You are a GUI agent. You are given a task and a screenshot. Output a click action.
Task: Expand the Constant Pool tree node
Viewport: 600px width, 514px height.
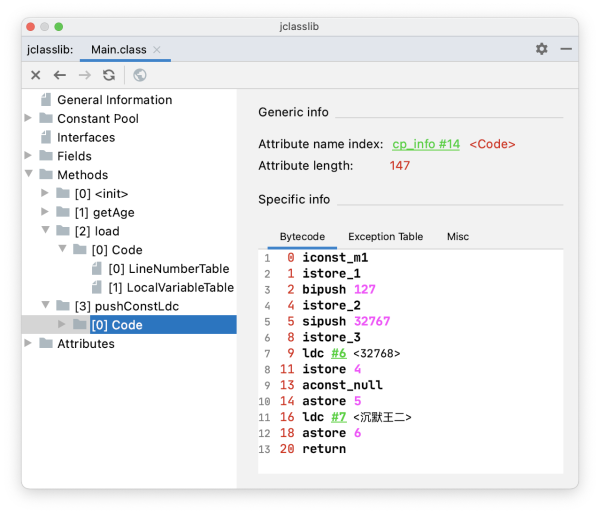(29, 118)
